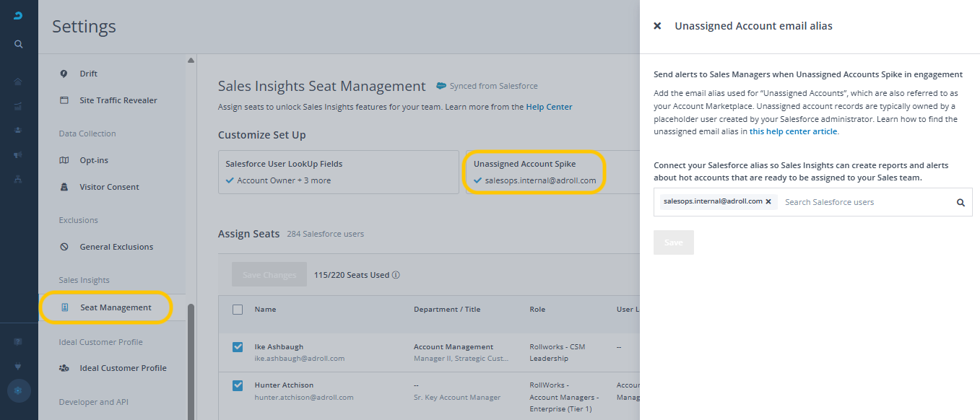The height and width of the screenshot is (420, 980).
Task: Click 'Sr. Key Account Manager' title
Action: click(x=457, y=397)
